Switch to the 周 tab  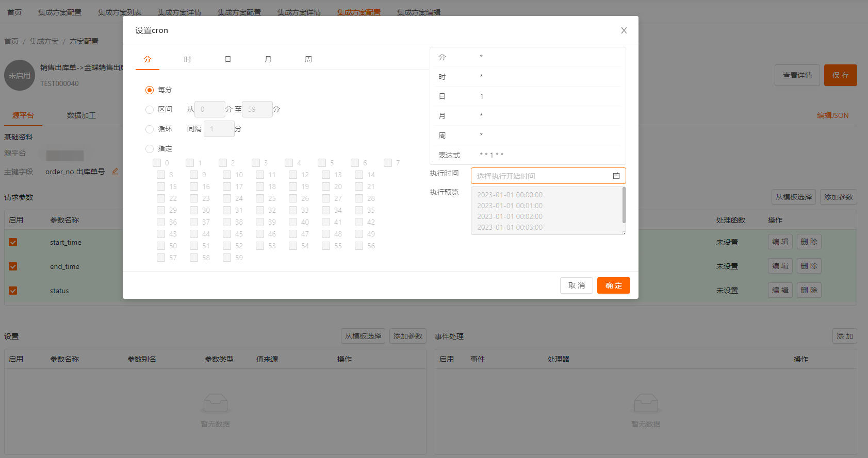click(308, 59)
